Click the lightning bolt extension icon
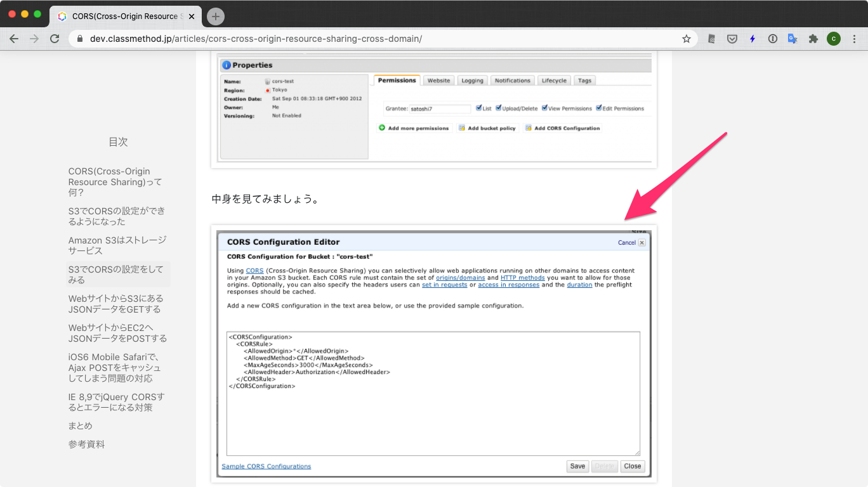This screenshot has width=868, height=487. pyautogui.click(x=752, y=39)
